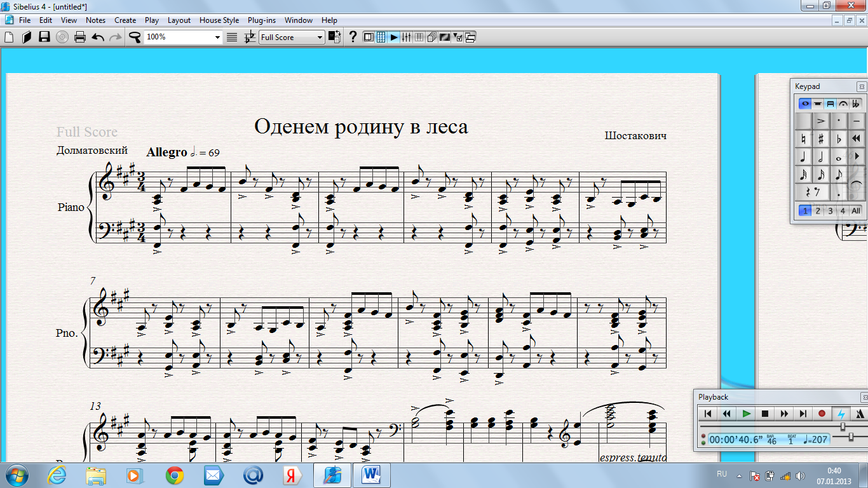Click the Redo arrow icon
The width and height of the screenshot is (868, 488).
coord(116,37)
